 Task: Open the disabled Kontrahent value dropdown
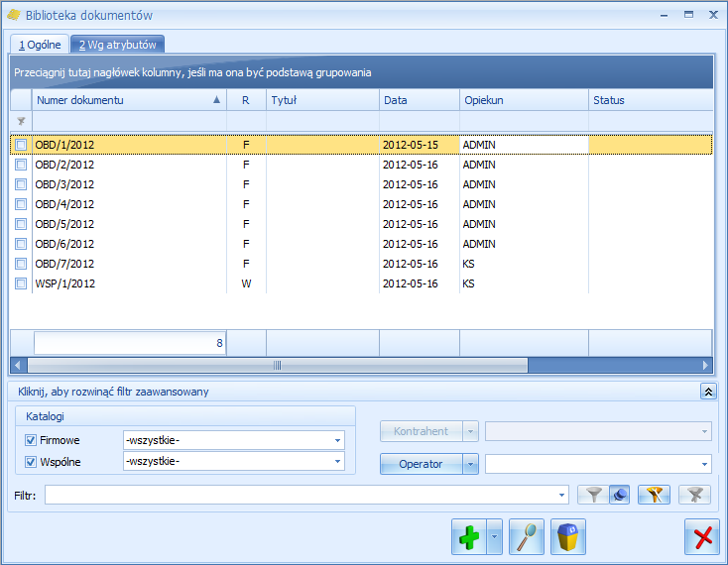point(704,431)
